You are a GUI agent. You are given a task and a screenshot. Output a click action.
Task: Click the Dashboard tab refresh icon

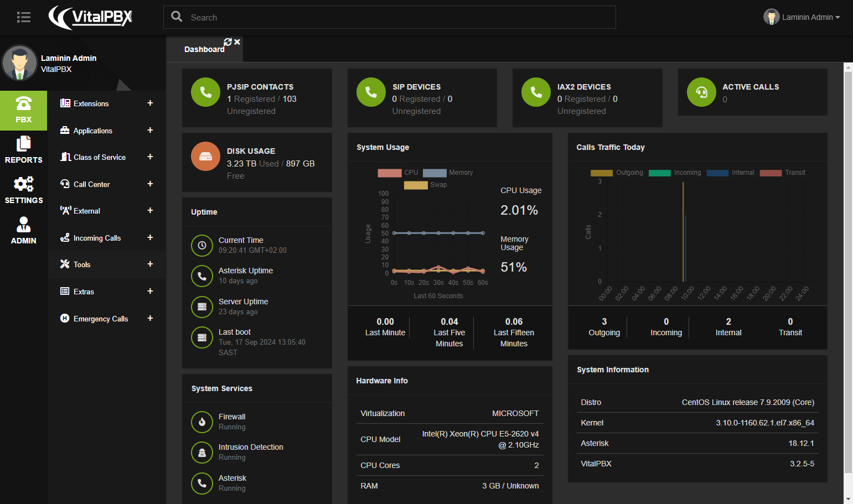coord(228,42)
